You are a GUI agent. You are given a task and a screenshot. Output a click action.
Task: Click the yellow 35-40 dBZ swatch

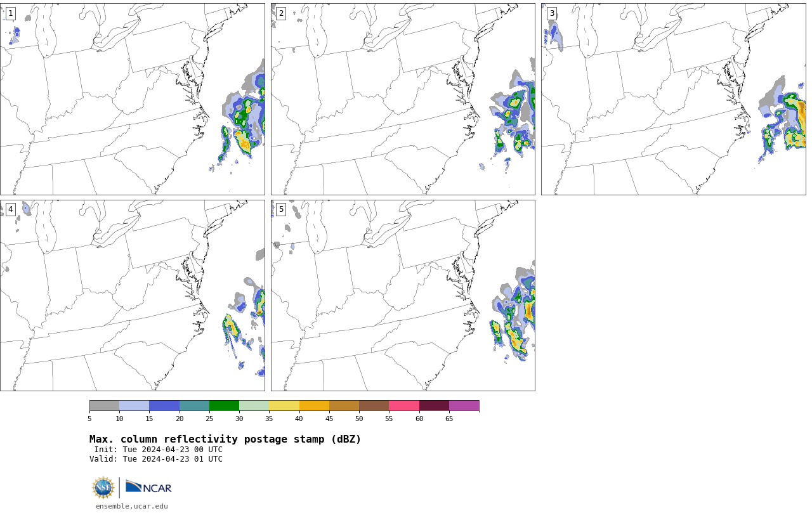284,406
